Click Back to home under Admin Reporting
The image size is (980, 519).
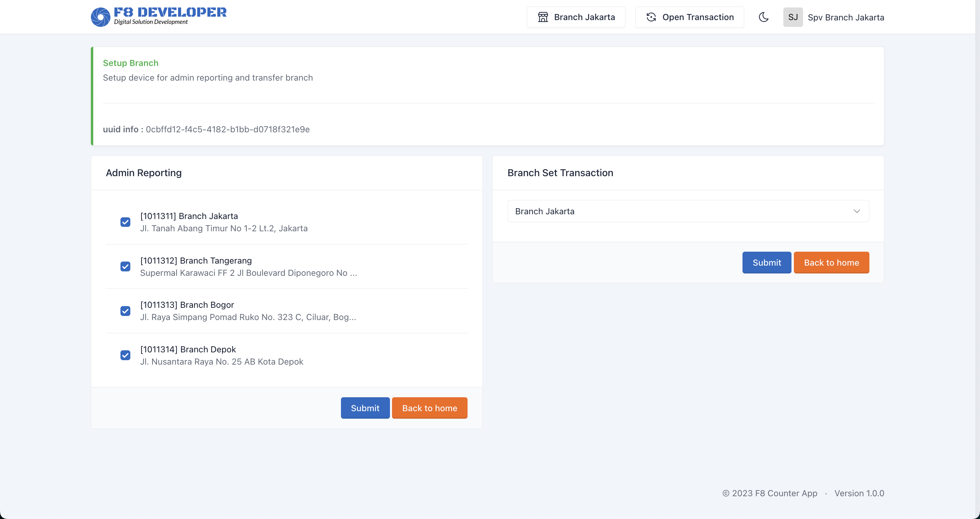pyautogui.click(x=429, y=408)
